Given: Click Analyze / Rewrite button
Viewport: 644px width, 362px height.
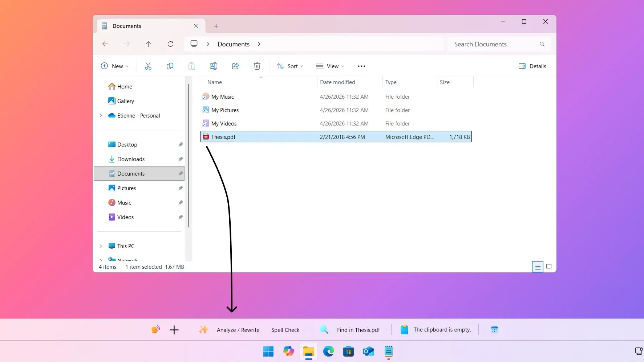Looking at the screenshot, I should click(238, 330).
